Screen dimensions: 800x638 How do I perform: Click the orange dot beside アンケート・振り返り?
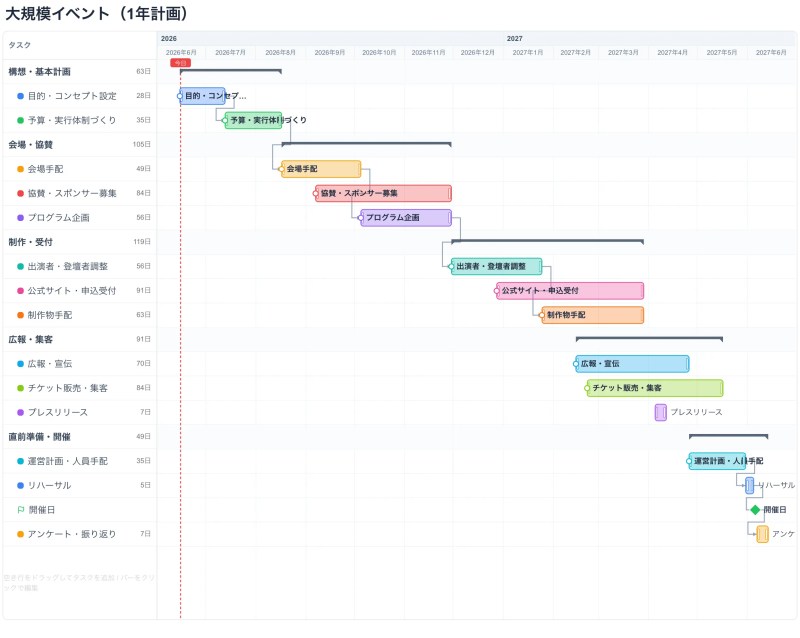coord(20,534)
